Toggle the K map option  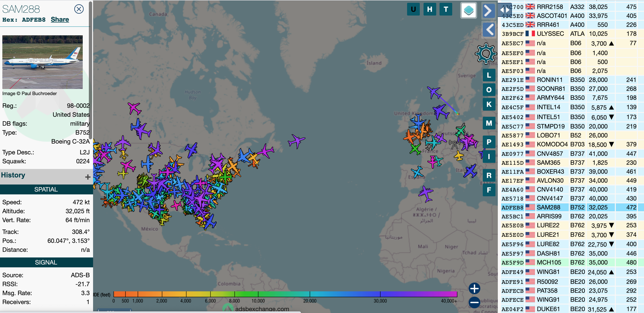click(x=489, y=104)
